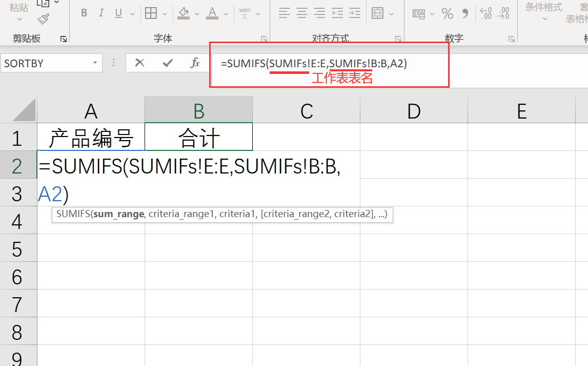Image resolution: width=588 pixels, height=366 pixels.
Task: Expand merge cells dropdown arrow
Action: (392, 14)
